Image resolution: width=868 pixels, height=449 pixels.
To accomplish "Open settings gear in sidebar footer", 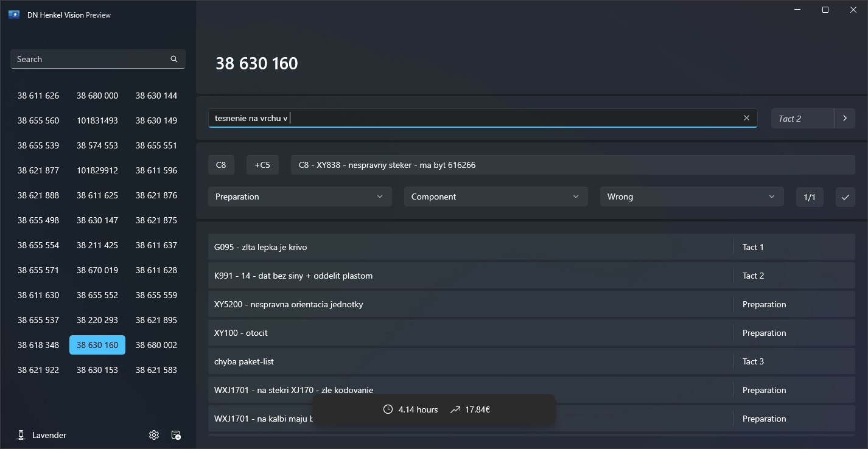I will 154,435.
